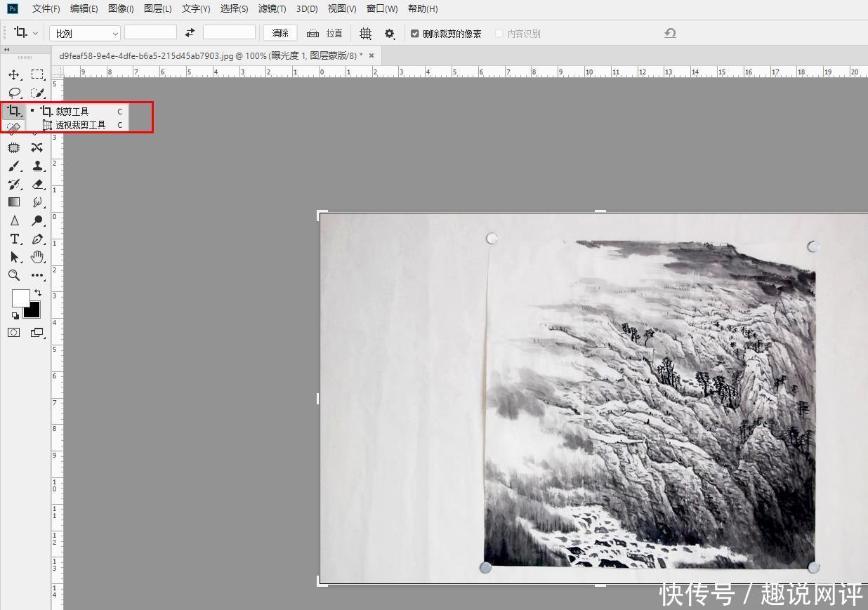Open the Edit Toolbar three-dots button
Viewport: 868px width, 610px height.
tap(37, 275)
